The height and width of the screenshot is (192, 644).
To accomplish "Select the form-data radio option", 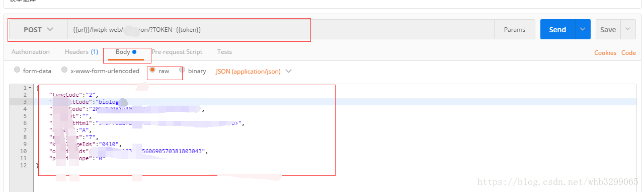I will [x=17, y=71].
